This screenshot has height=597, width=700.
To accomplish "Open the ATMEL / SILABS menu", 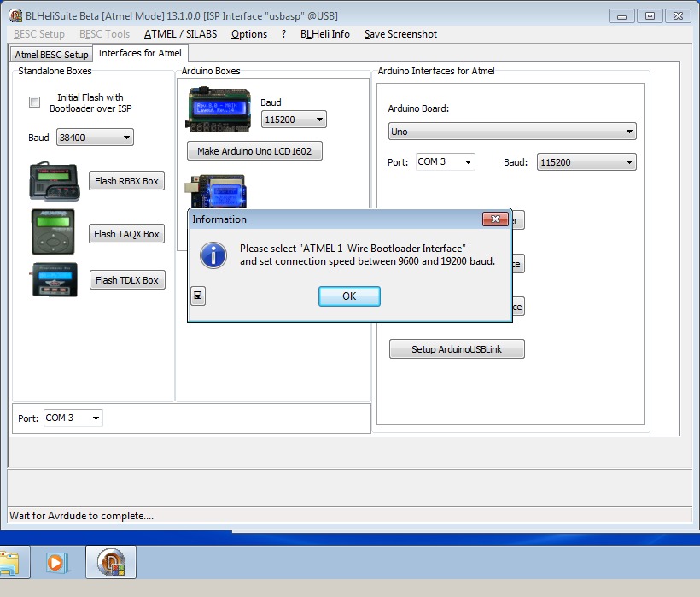I will pos(180,34).
